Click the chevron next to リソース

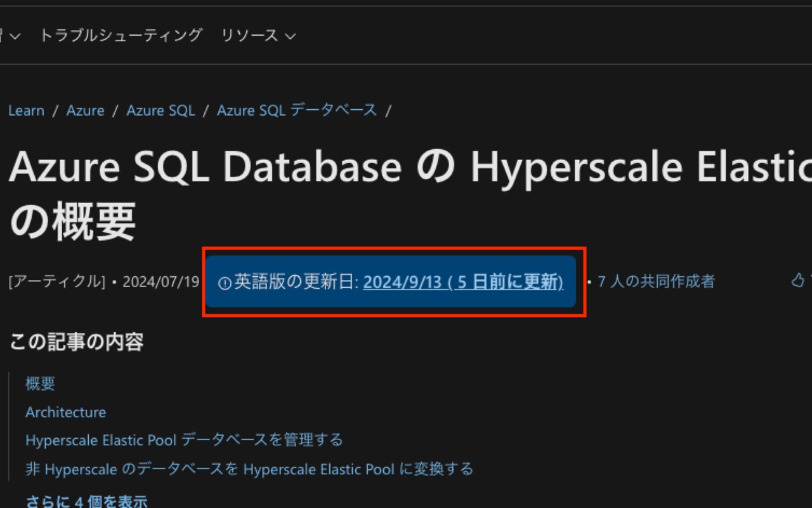pos(291,36)
